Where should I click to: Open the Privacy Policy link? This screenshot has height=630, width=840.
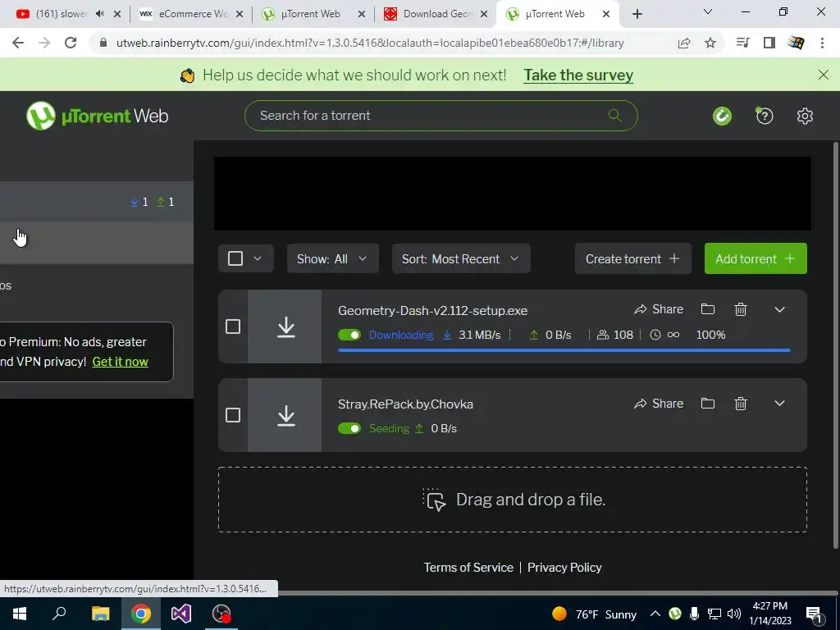[x=564, y=568]
